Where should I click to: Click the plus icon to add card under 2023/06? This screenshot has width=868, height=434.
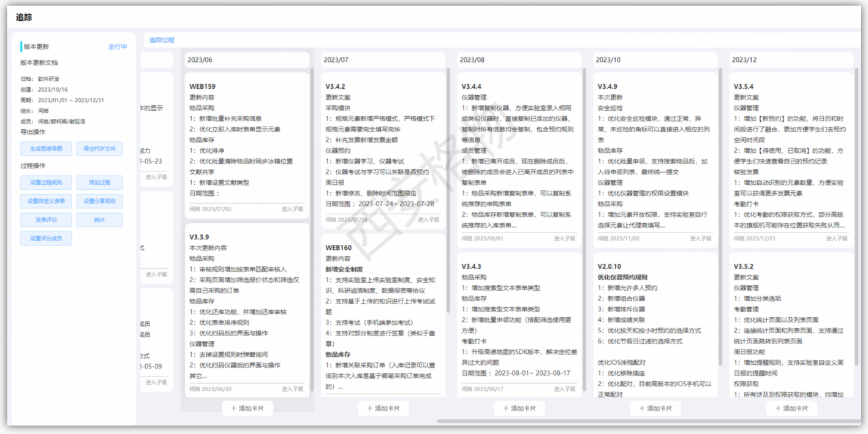[247, 408]
